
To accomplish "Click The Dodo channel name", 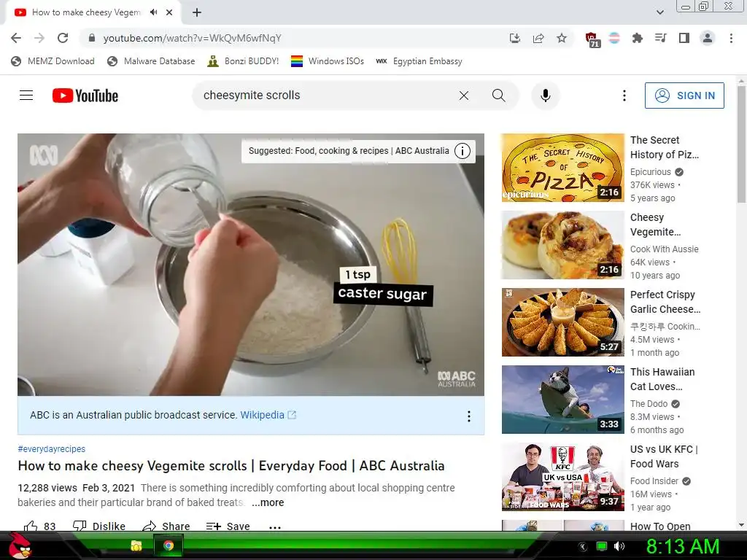I will (649, 404).
